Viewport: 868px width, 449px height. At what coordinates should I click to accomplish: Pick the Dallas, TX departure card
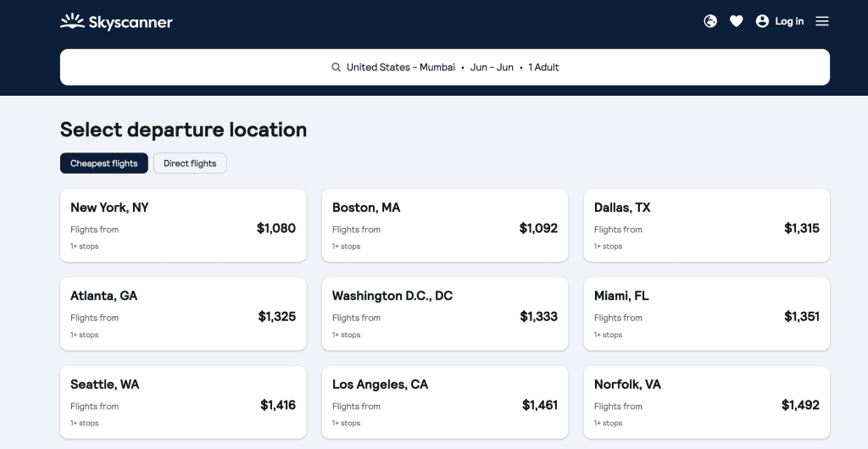pyautogui.click(x=707, y=225)
